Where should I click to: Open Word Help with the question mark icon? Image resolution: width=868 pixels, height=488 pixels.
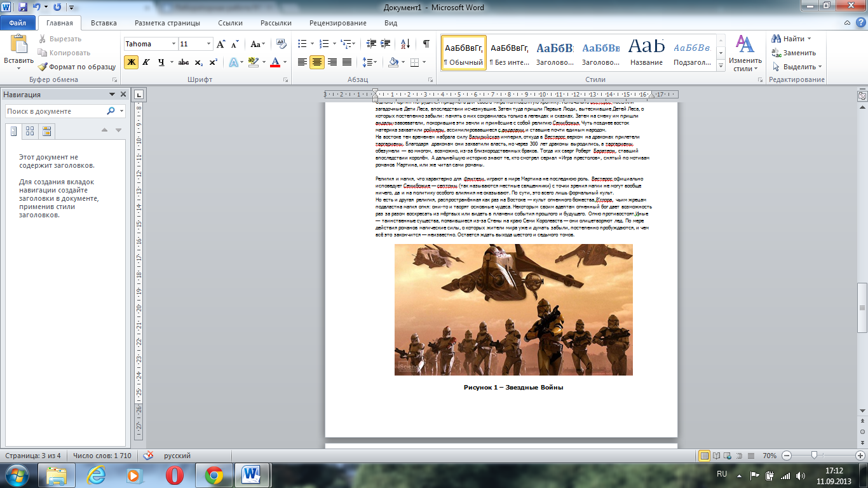coord(860,23)
